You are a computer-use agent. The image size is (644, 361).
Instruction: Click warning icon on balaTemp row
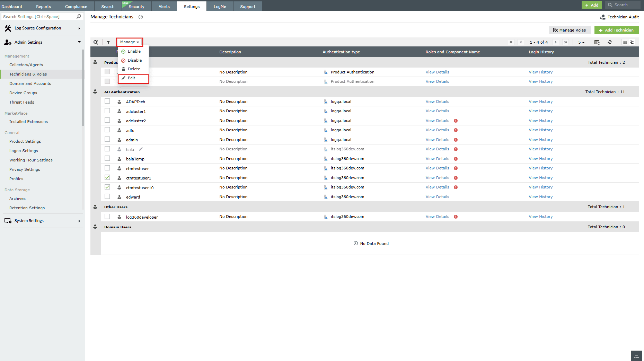(456, 159)
